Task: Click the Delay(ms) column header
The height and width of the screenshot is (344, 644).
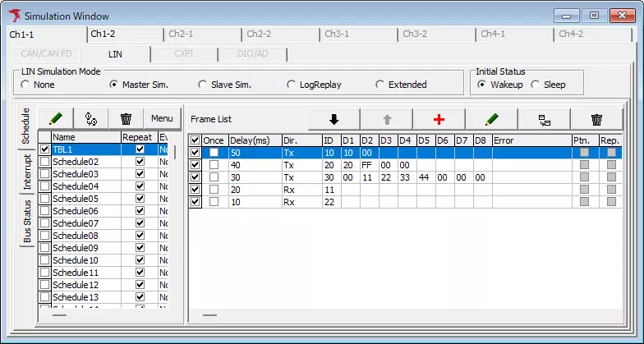Action: tap(255, 140)
